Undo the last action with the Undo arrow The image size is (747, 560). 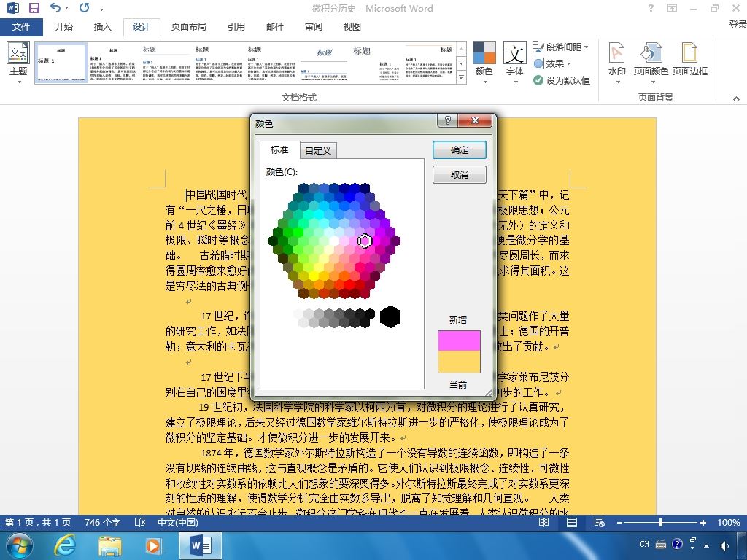click(55, 7)
